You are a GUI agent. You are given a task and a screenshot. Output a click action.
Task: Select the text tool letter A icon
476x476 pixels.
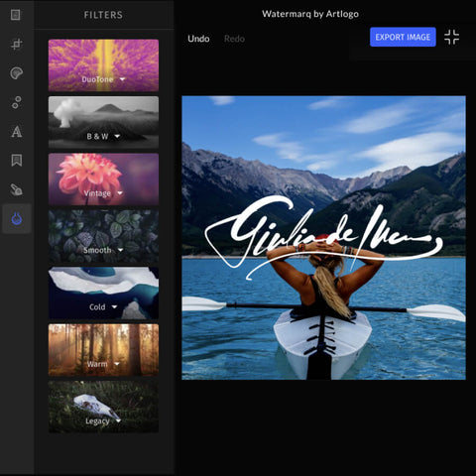pyautogui.click(x=16, y=131)
